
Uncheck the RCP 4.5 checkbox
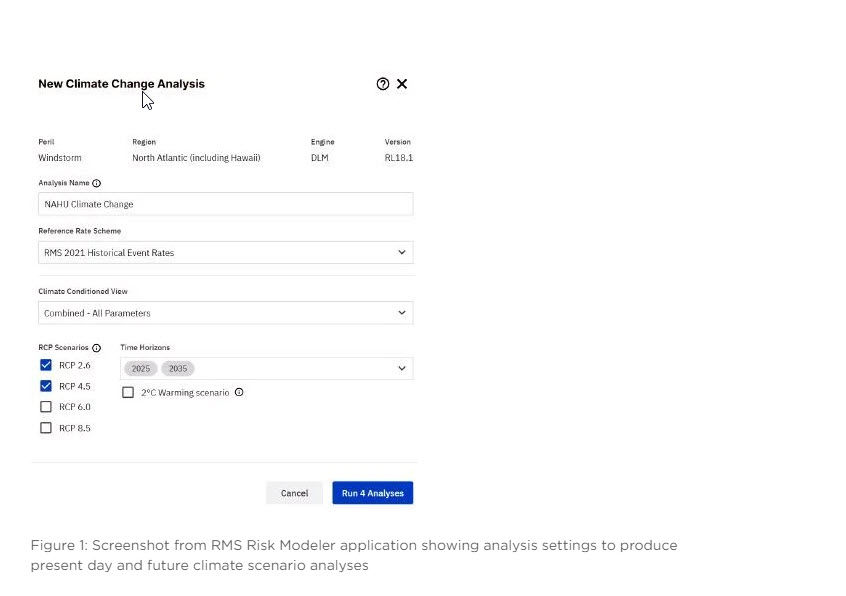point(46,386)
